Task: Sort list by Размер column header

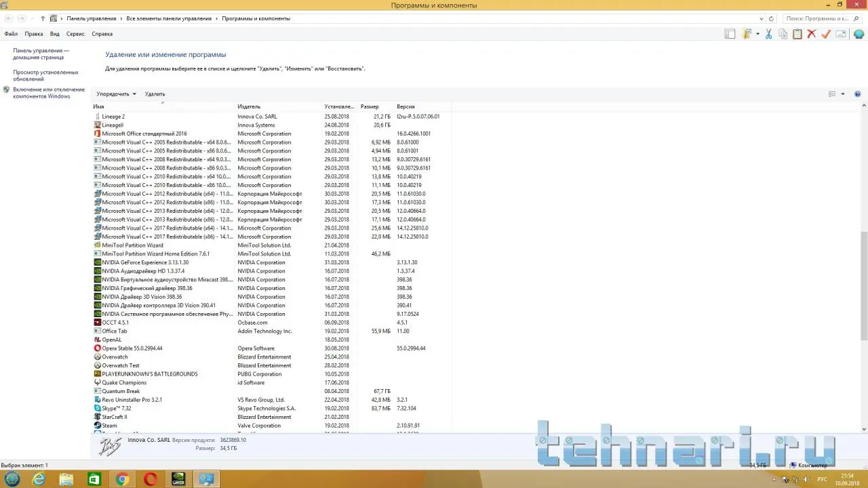Action: (376, 106)
